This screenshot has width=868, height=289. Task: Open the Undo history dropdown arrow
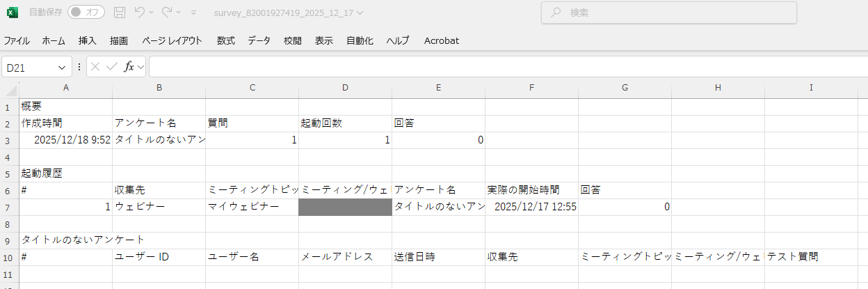(x=151, y=13)
